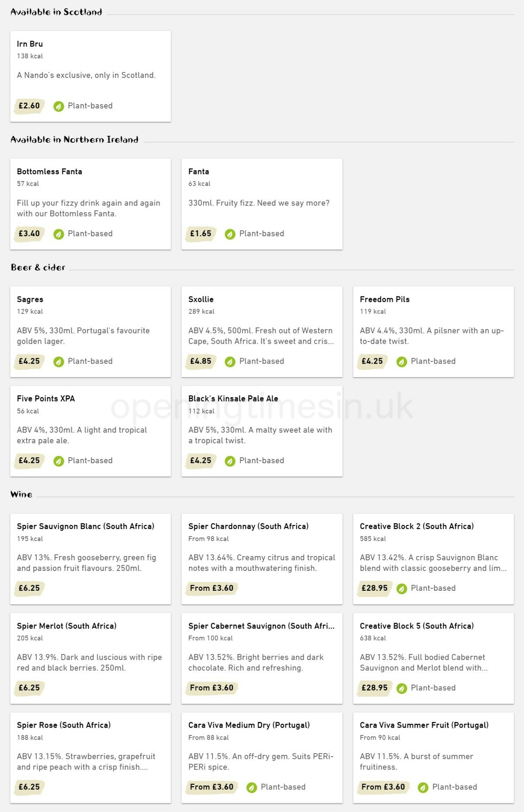Open the Spier Merlot item card
524x812 pixels.
coord(90,658)
